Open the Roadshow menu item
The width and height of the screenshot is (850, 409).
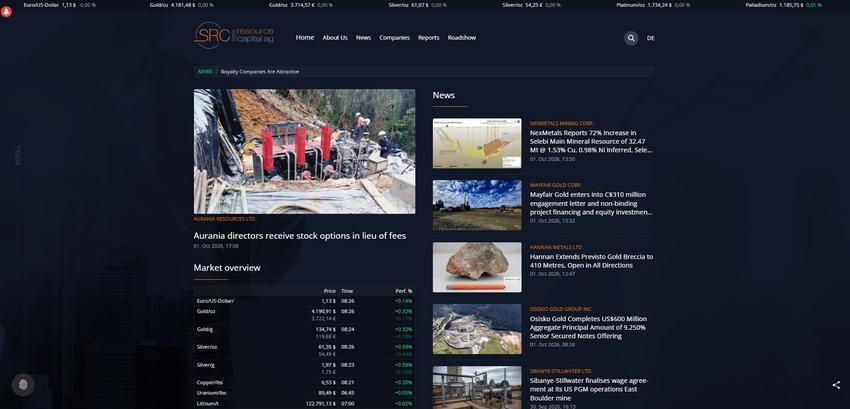pos(462,37)
